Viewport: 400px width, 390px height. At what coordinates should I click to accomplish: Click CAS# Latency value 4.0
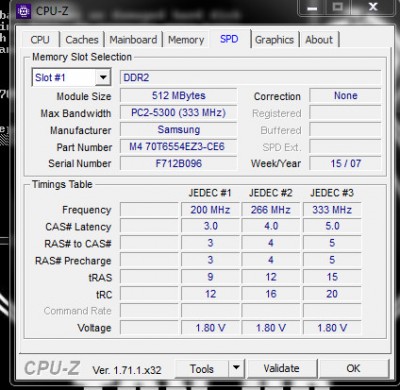(271, 226)
